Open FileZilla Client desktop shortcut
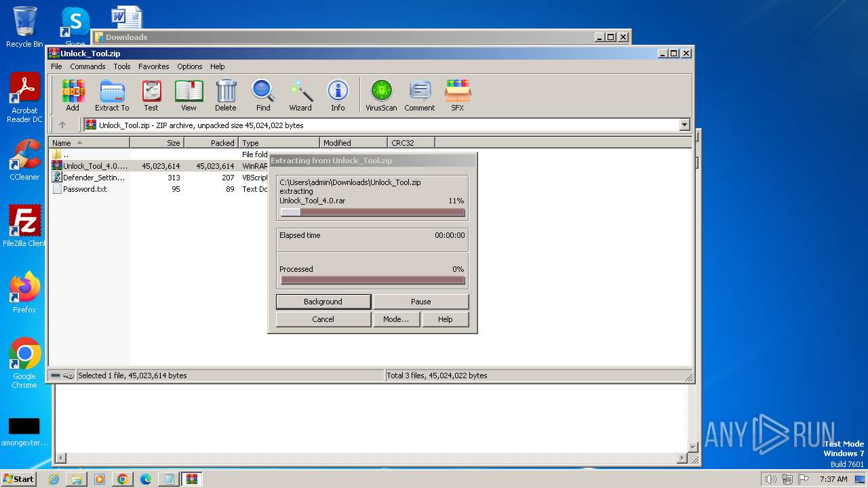The width and height of the screenshot is (868, 488). [x=24, y=226]
